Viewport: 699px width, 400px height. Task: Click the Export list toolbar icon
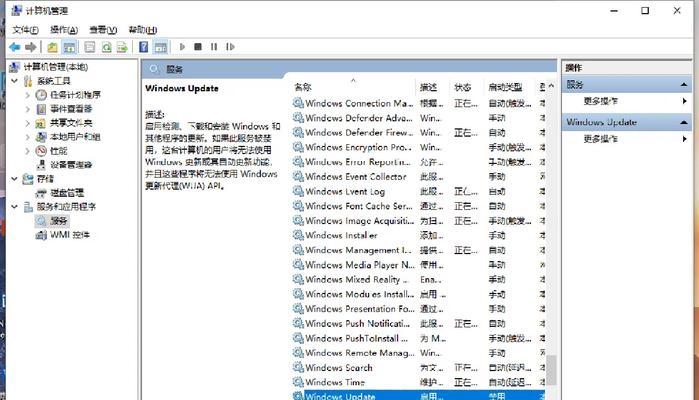pyautogui.click(x=122, y=47)
